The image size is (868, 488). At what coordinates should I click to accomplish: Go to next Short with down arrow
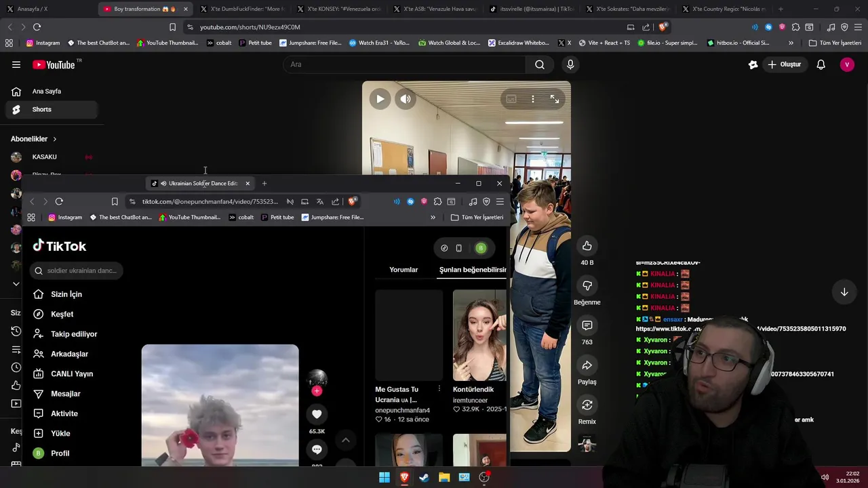[x=844, y=292]
